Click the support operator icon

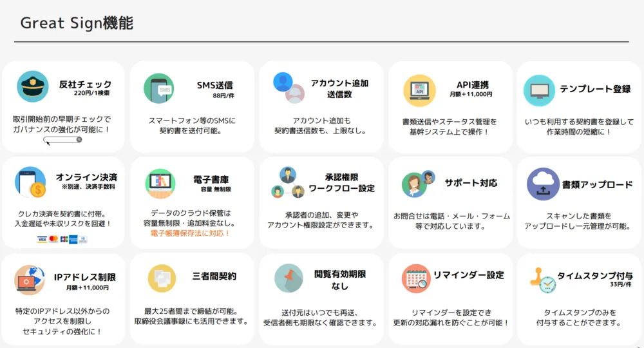418,184
